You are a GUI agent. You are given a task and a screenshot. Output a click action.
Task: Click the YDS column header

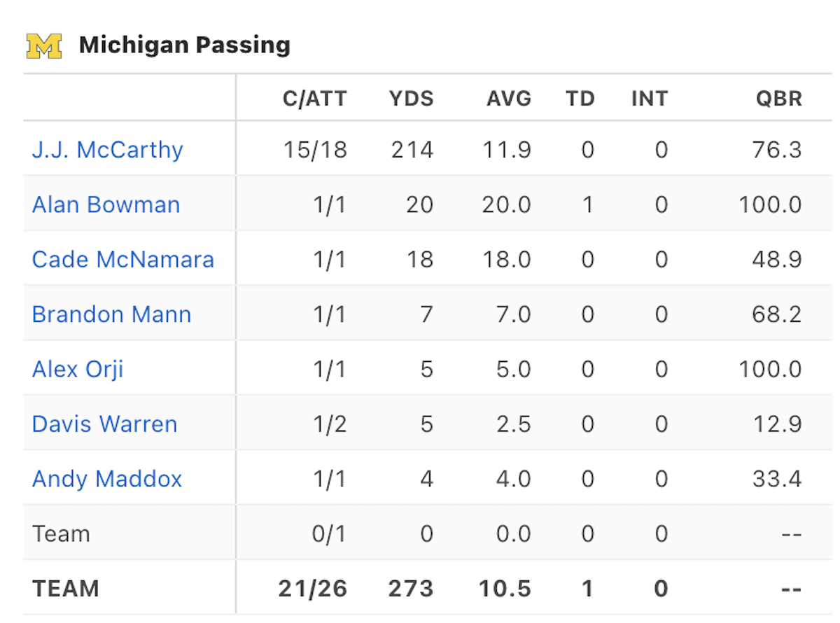click(x=412, y=99)
